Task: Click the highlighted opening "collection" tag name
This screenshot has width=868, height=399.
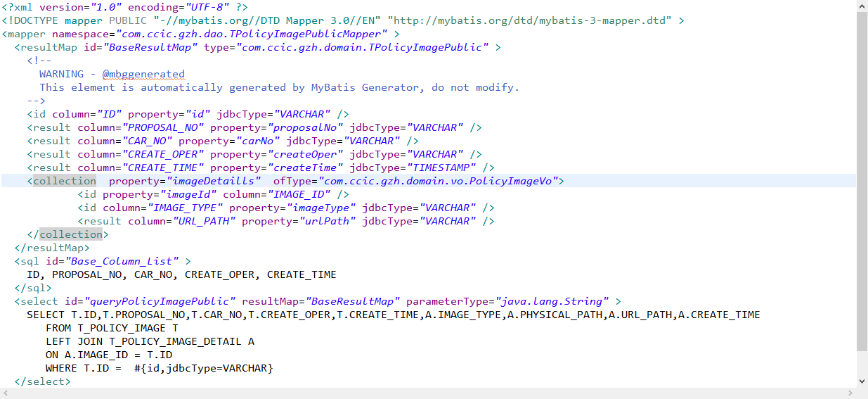Action: click(65, 181)
